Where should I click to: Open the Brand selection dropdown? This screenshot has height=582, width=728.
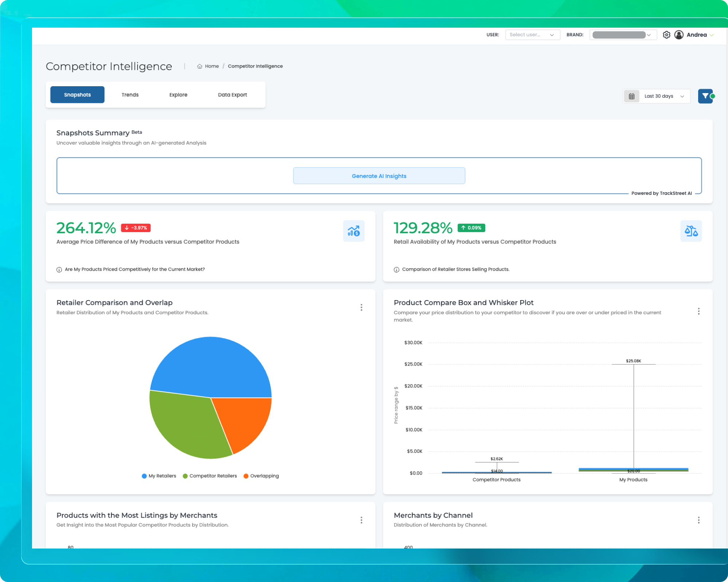tap(623, 35)
